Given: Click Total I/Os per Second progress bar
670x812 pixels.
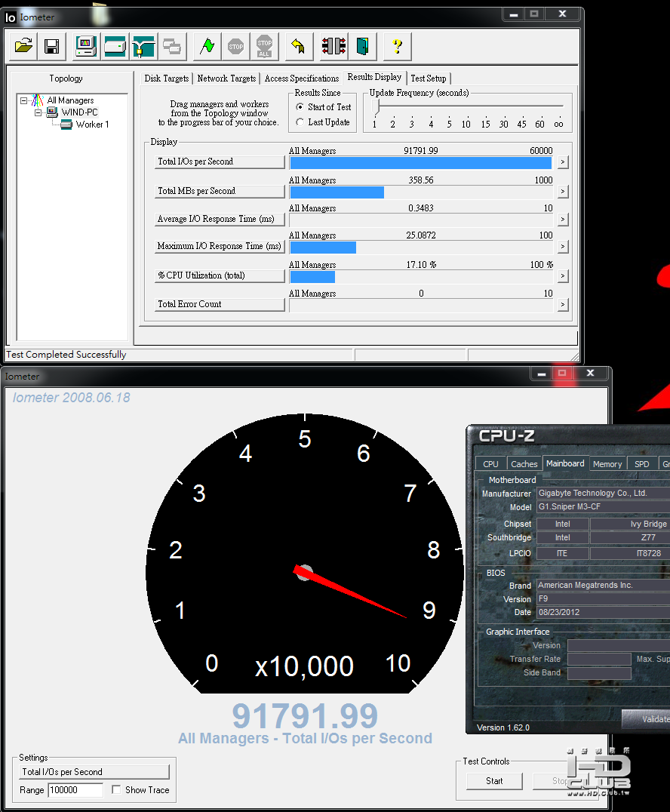Looking at the screenshot, I should pos(421,162).
